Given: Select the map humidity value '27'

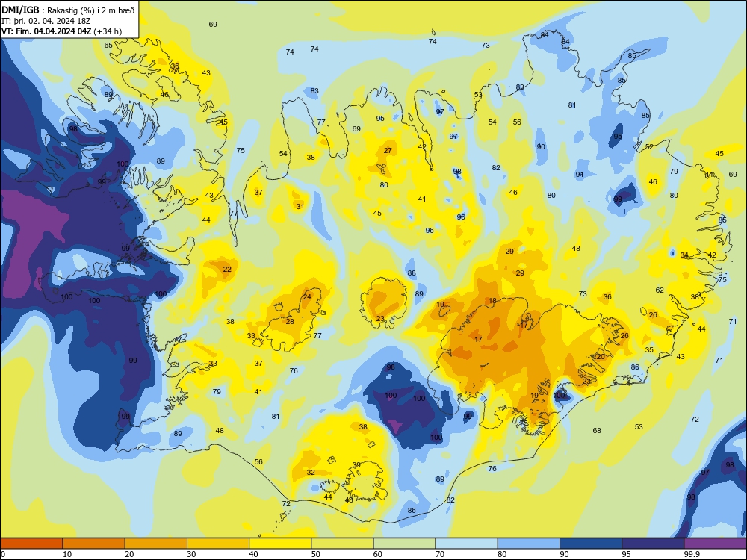Looking at the screenshot, I should tap(388, 151).
